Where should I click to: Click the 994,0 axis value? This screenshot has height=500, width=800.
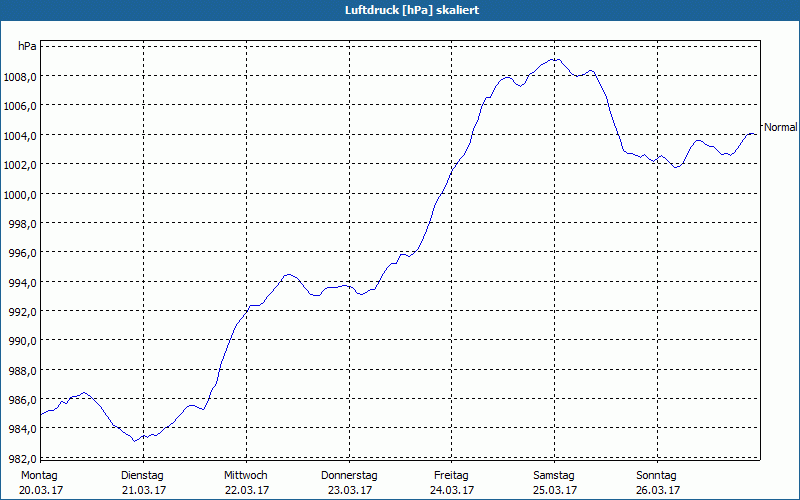point(22,283)
